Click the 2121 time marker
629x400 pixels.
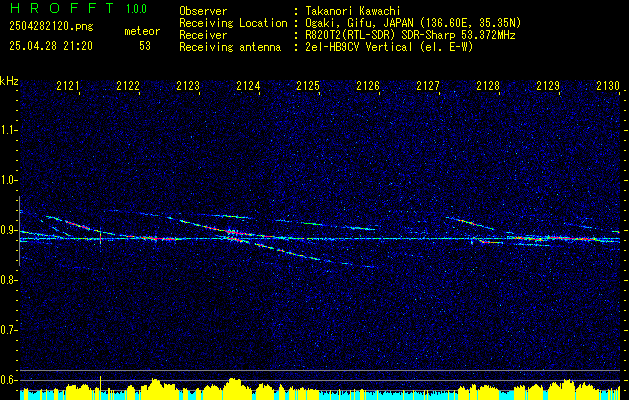click(68, 85)
